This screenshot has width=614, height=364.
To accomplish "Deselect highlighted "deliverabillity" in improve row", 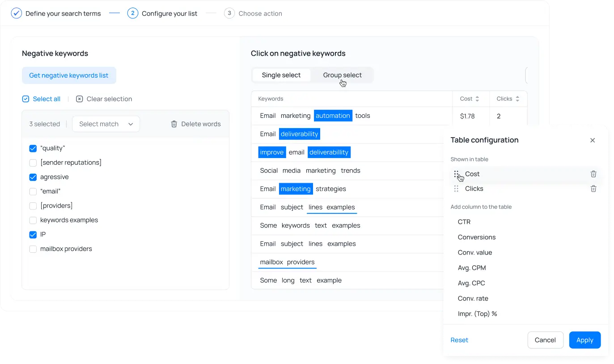I will coord(329,152).
